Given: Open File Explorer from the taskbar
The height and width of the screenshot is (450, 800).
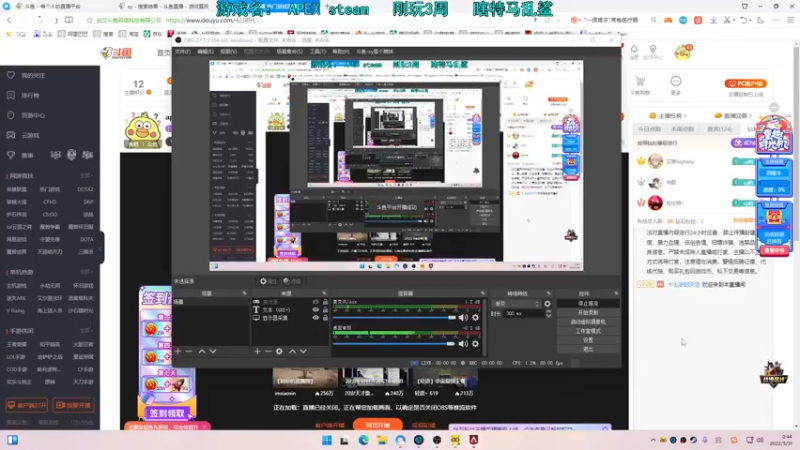Looking at the screenshot, I should point(382,440).
